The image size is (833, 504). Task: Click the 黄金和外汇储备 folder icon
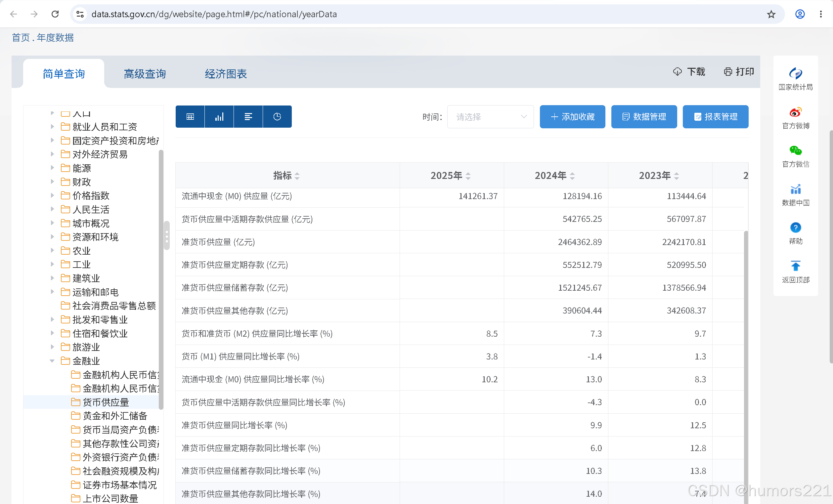76,415
